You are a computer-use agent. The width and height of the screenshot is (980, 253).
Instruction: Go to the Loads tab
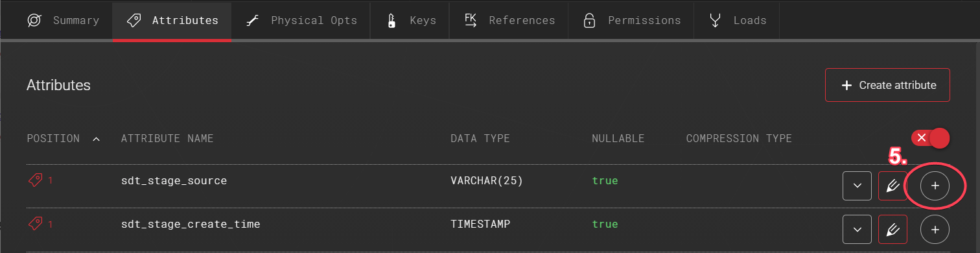[x=737, y=21]
